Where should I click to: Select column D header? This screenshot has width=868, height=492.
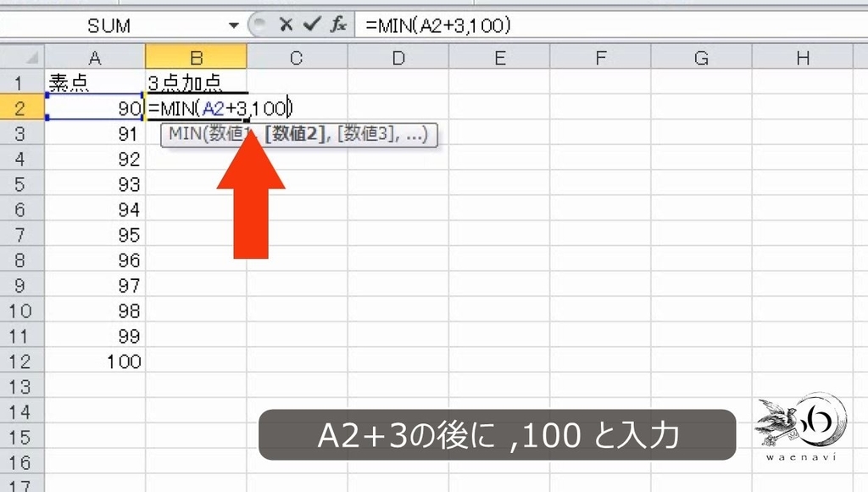(398, 56)
